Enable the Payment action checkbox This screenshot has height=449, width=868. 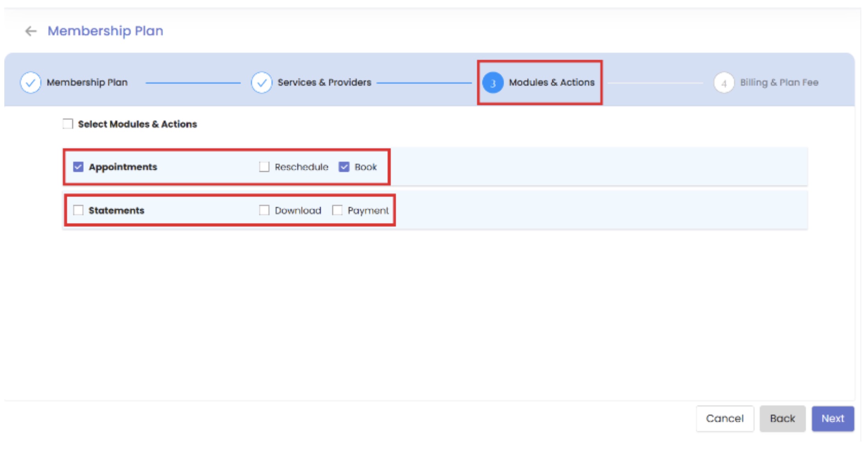337,210
